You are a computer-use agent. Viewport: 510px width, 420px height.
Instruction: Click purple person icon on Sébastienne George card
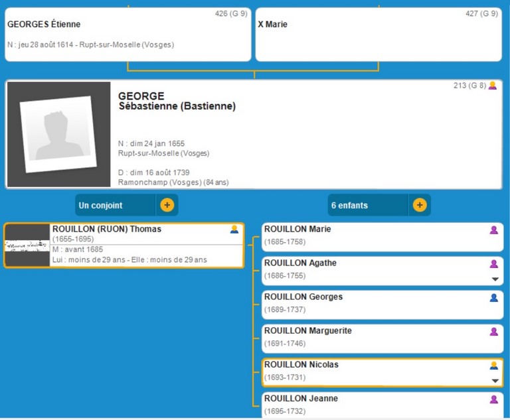(492, 86)
